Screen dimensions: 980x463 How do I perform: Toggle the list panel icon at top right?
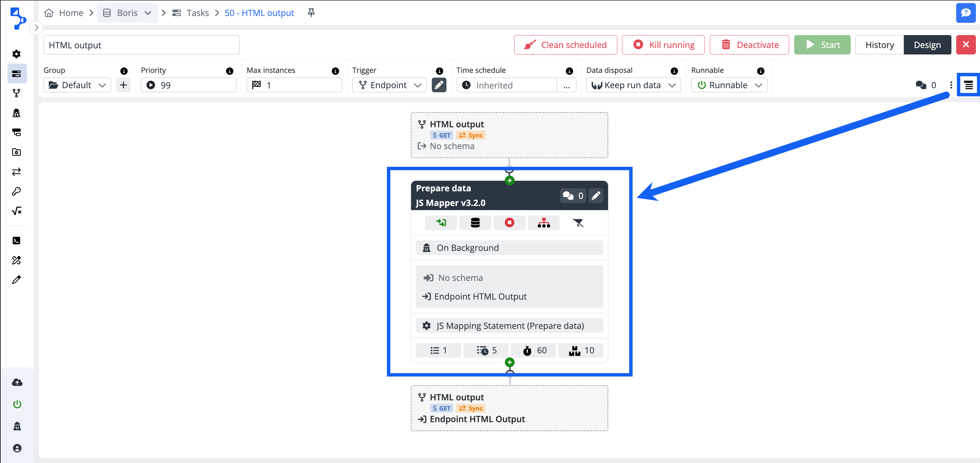coord(968,85)
